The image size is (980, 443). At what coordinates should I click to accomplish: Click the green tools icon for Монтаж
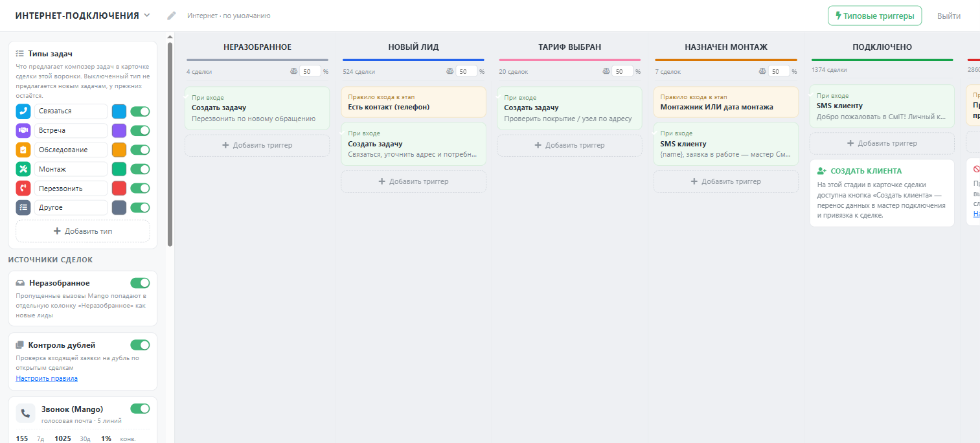(x=23, y=169)
